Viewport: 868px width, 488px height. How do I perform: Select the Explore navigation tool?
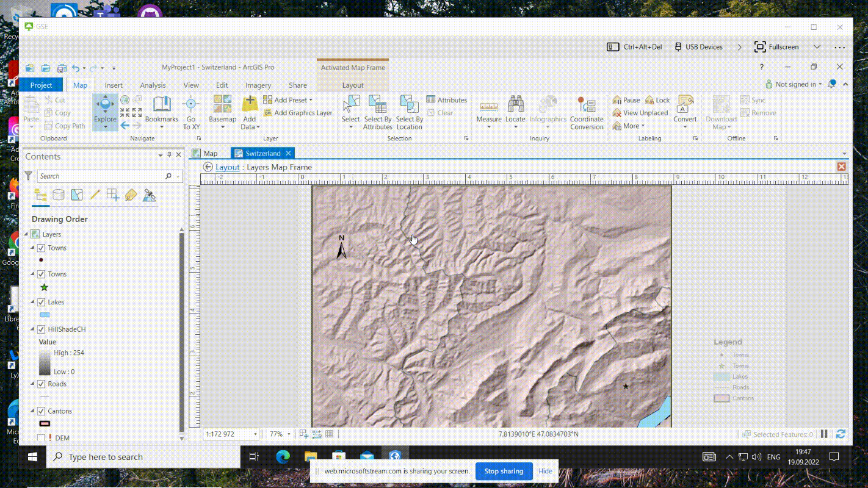(x=105, y=107)
